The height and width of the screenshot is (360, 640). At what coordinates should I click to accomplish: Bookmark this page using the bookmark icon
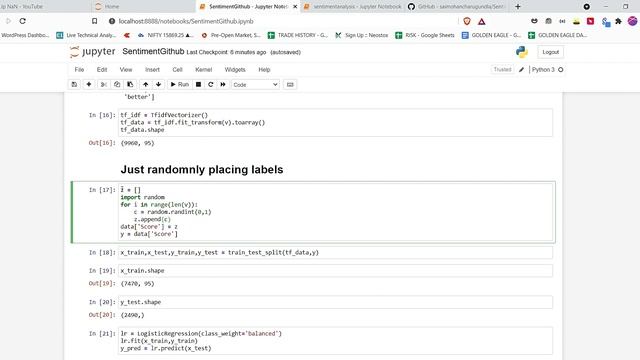94,21
